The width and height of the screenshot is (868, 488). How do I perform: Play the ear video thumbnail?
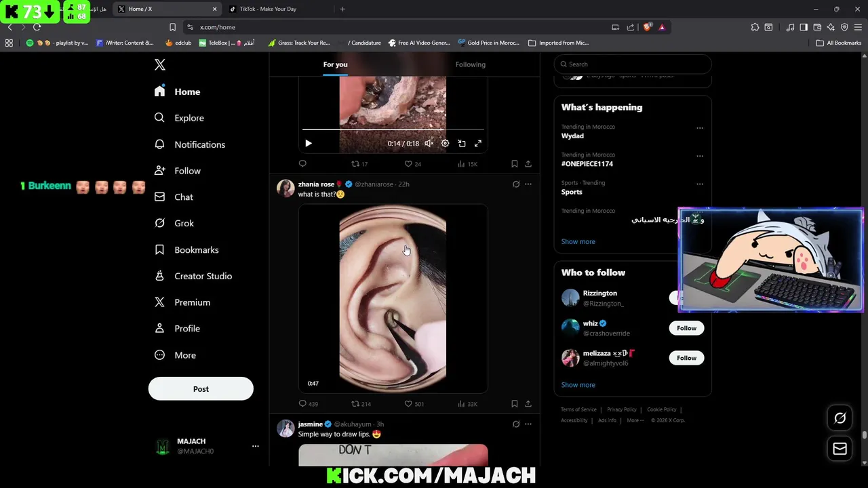tap(393, 299)
